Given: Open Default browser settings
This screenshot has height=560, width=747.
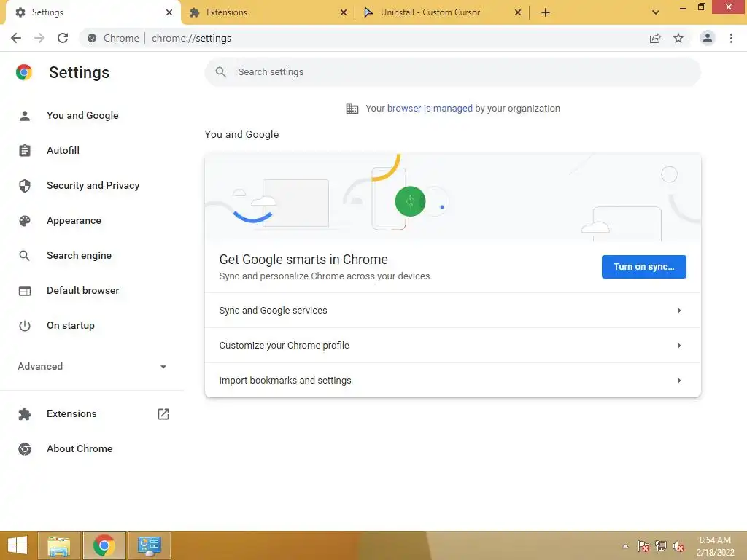Looking at the screenshot, I should [83, 290].
